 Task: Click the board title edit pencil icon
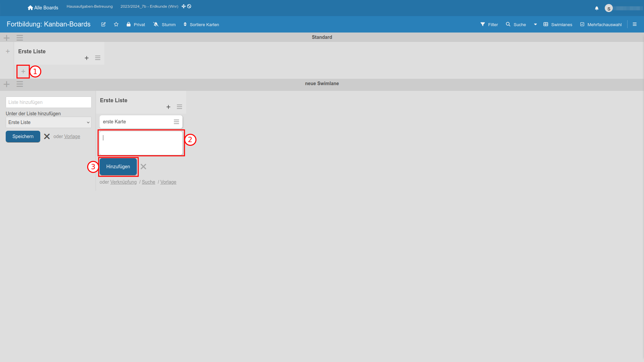click(x=103, y=24)
